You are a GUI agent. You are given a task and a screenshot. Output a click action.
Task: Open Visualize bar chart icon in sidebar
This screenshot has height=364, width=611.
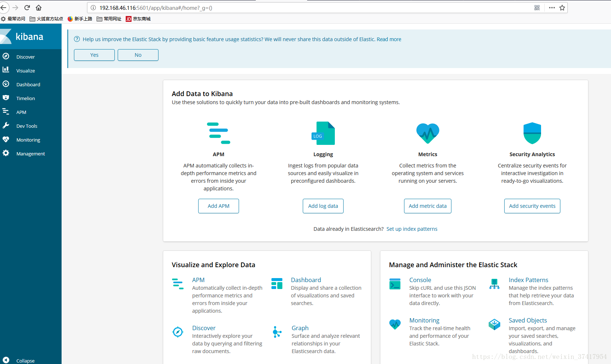click(6, 70)
